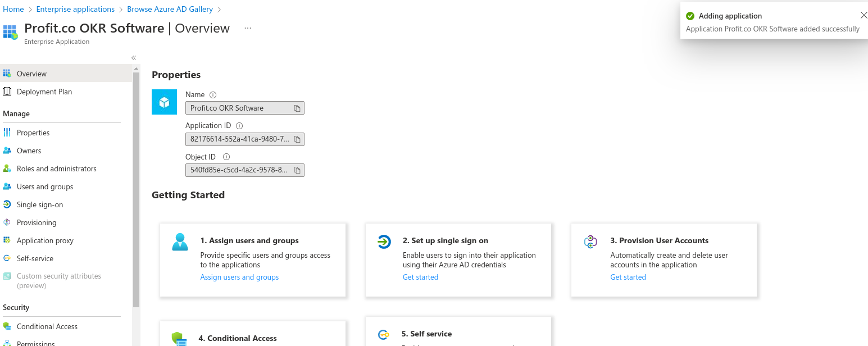Click the Assign users and groups card icon
This screenshot has height=346, width=868.
click(x=180, y=242)
